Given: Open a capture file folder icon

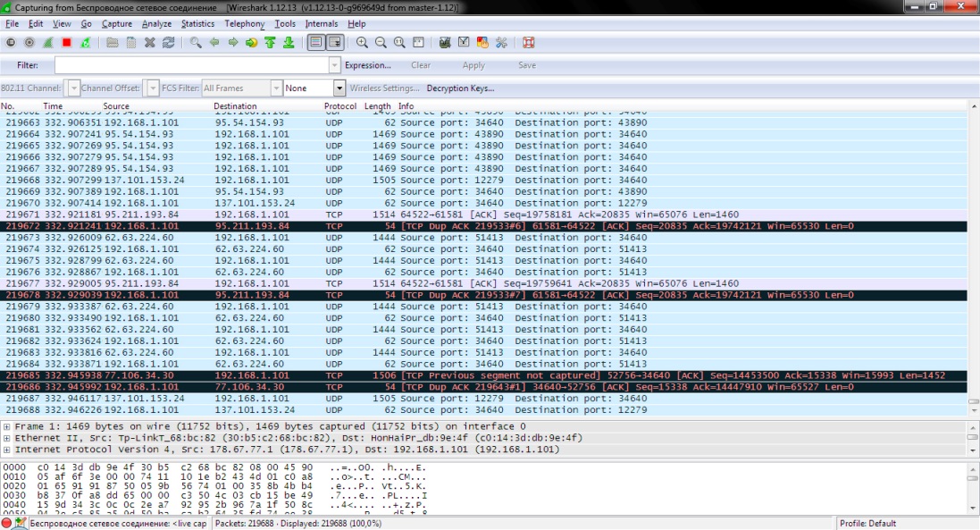Looking at the screenshot, I should click(113, 43).
